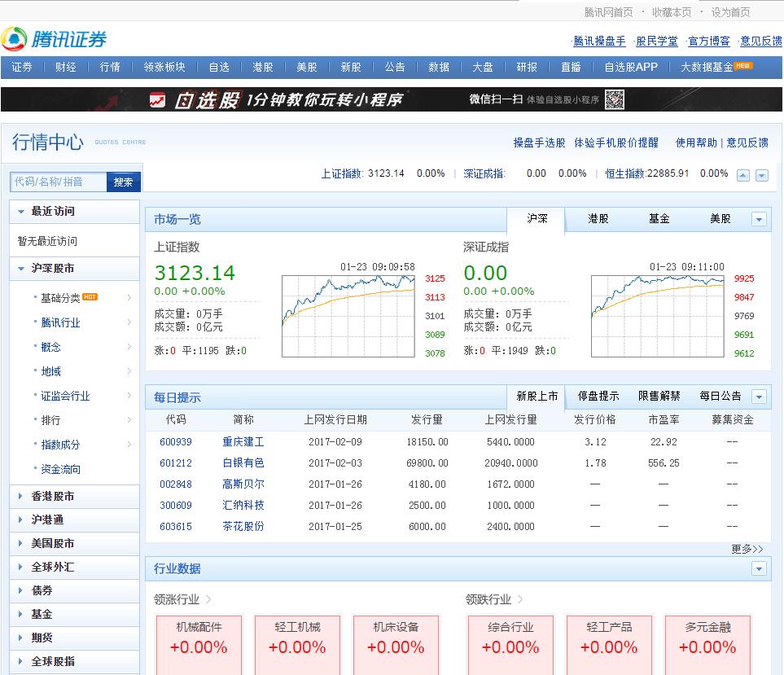The image size is (784, 675).
Task: Click the Tencent Securities logo
Action: pos(54,39)
